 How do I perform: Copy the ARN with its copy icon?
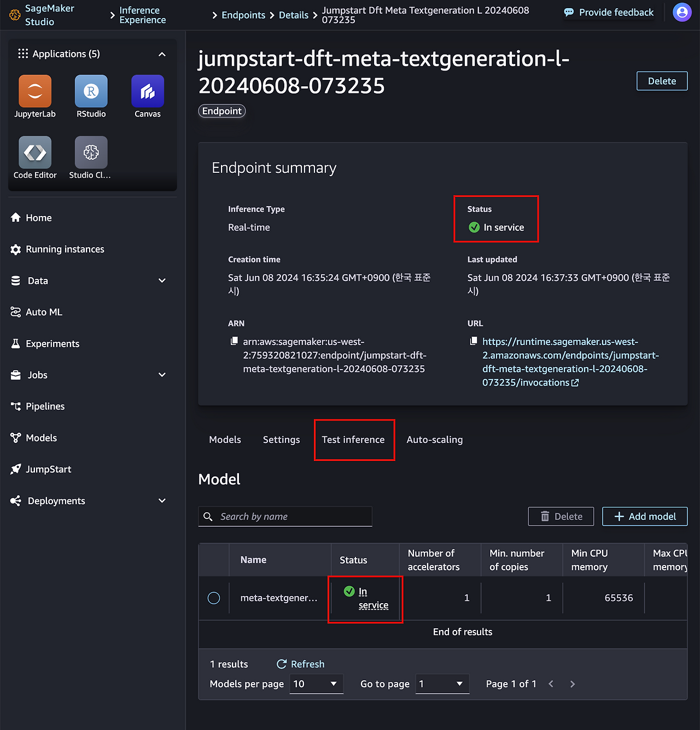pyautogui.click(x=234, y=341)
